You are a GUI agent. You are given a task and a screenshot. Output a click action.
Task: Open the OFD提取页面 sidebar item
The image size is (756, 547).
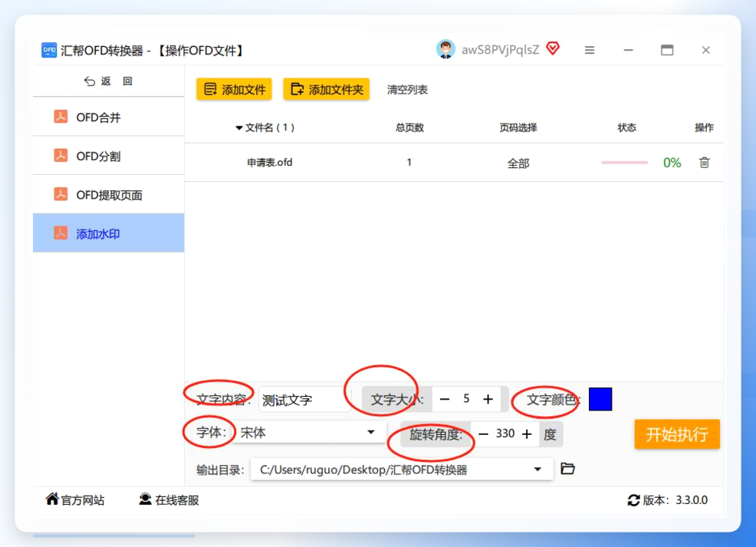108,194
